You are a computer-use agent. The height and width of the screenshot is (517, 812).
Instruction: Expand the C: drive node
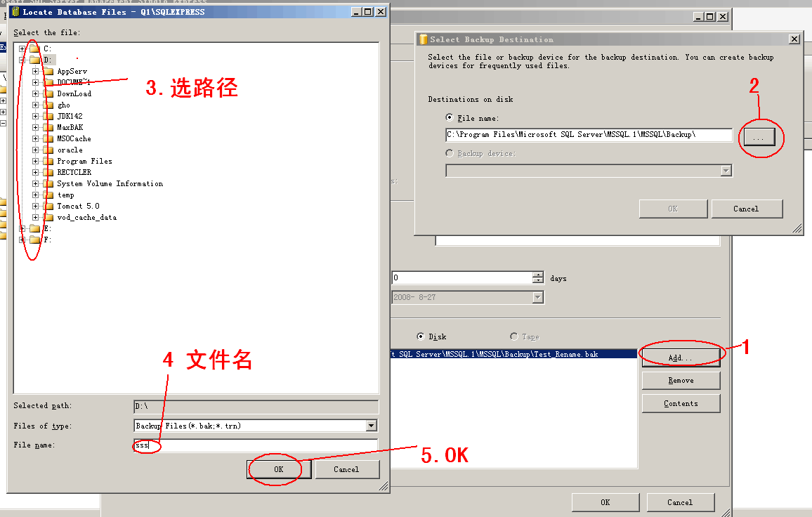click(x=22, y=48)
